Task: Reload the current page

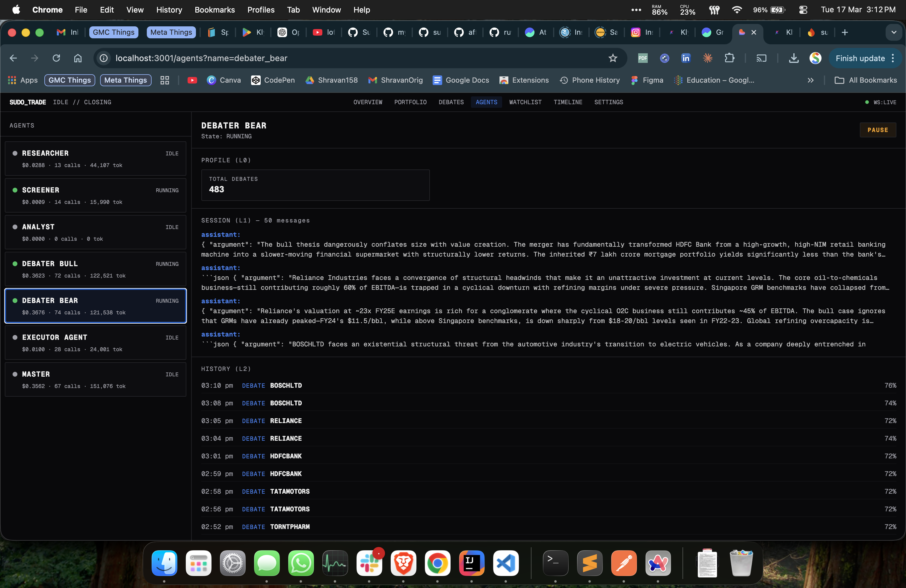Action: 56,58
